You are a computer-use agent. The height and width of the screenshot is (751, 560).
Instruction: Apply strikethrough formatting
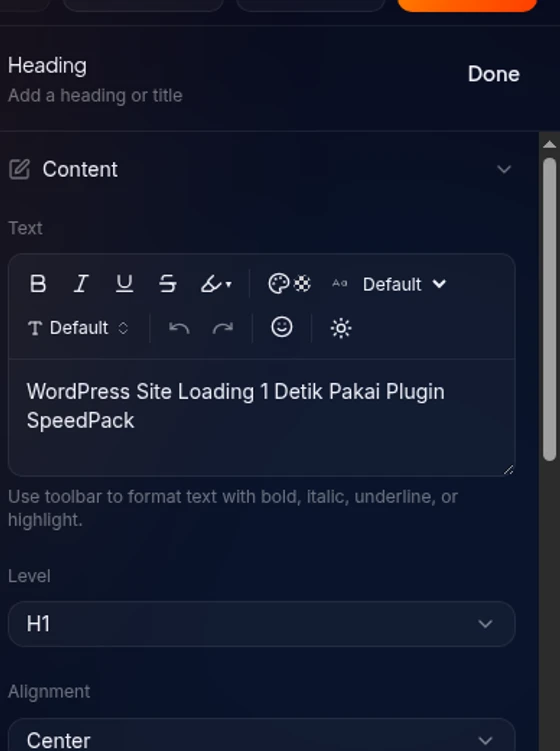[x=168, y=284]
